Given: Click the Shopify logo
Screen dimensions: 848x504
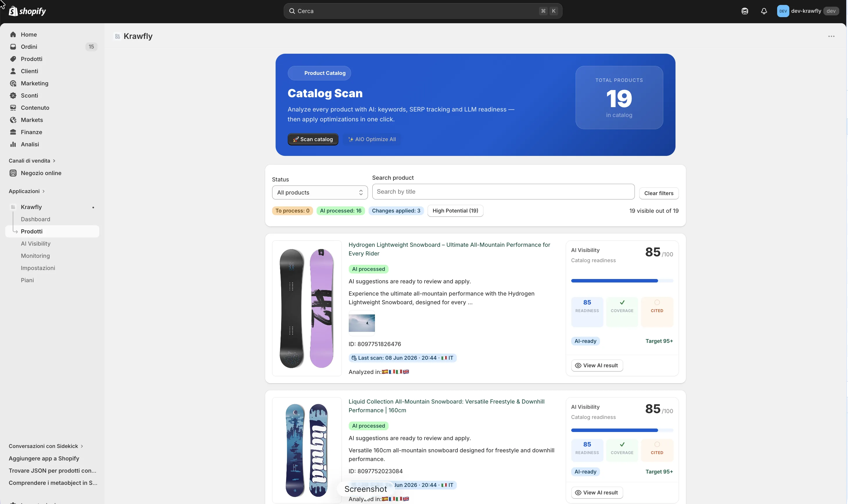Looking at the screenshot, I should point(27,11).
